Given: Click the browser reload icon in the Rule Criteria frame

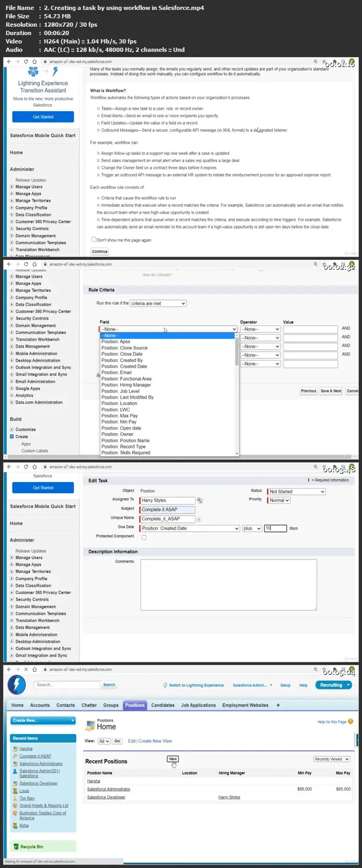Looking at the screenshot, I should [26, 264].
